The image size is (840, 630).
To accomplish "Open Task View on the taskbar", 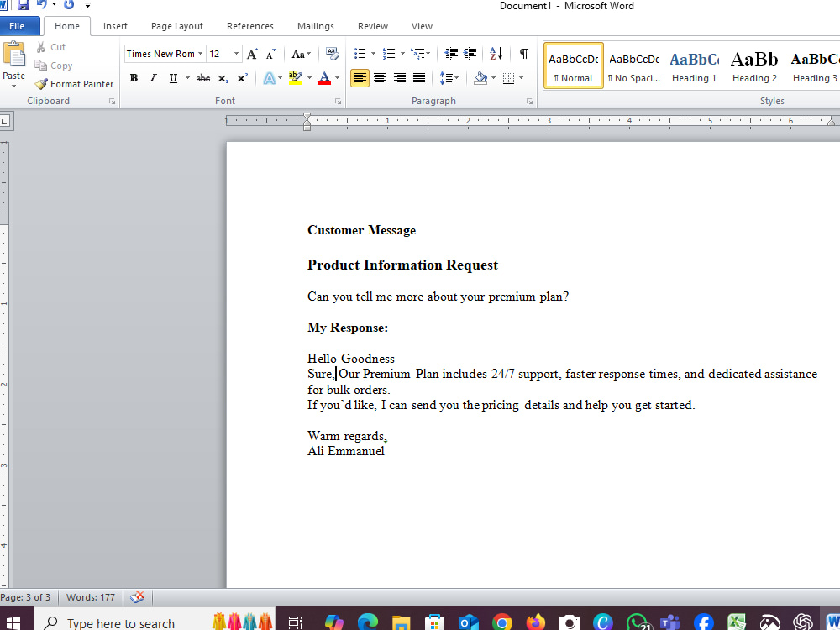I will point(295,623).
